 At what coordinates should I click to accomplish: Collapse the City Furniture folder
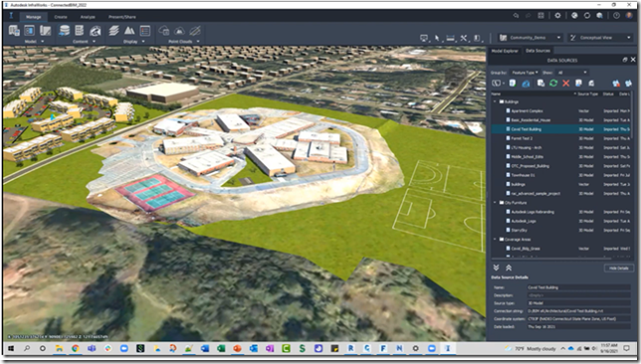pos(495,203)
